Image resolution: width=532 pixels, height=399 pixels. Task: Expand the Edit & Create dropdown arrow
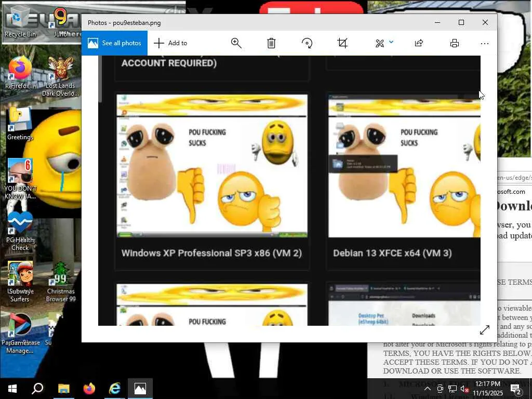tap(391, 42)
